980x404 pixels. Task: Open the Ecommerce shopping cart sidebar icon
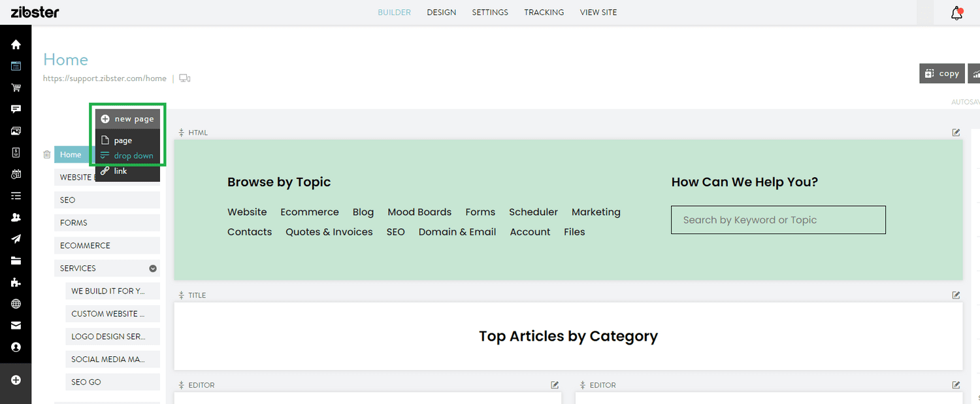tap(15, 87)
